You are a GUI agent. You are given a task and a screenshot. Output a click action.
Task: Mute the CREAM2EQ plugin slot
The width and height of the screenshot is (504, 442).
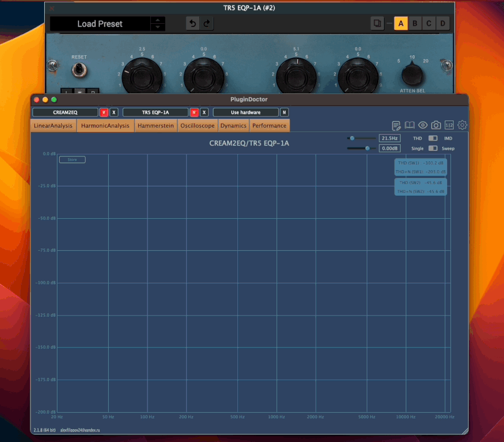coord(103,112)
